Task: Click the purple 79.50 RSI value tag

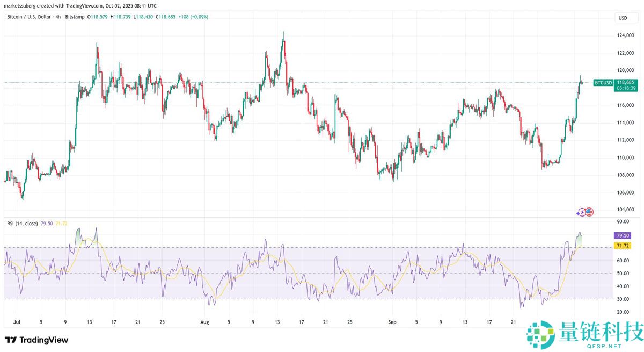Action: pos(623,235)
